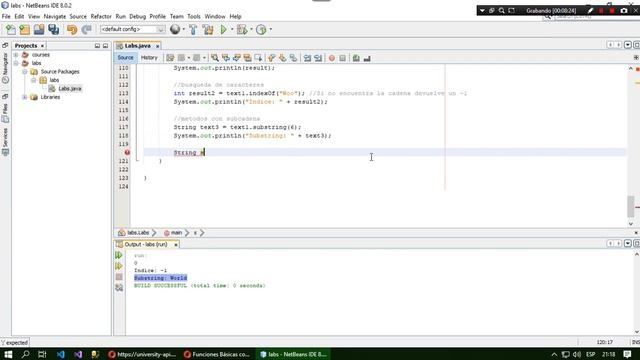The height and width of the screenshot is (360, 640).
Task: Click the Next Bookmark icon
Action: [282, 58]
